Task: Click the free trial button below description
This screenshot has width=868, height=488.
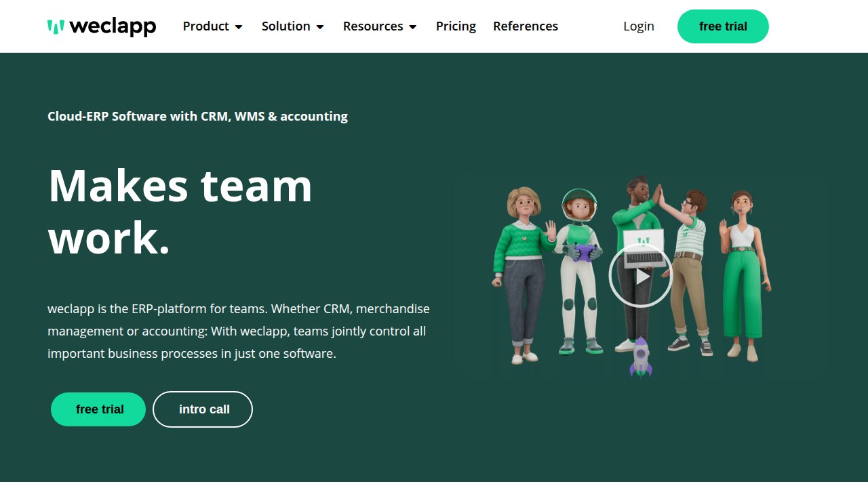Action: tap(98, 409)
